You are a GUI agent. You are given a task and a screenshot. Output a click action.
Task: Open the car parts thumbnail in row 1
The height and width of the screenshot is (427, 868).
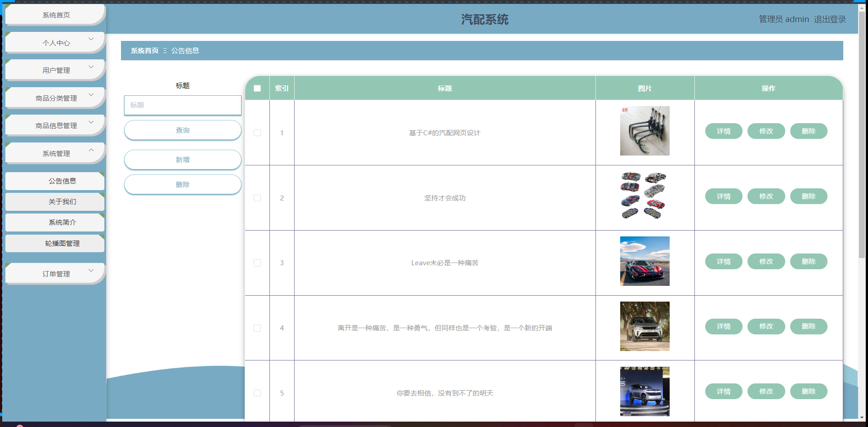click(x=644, y=131)
